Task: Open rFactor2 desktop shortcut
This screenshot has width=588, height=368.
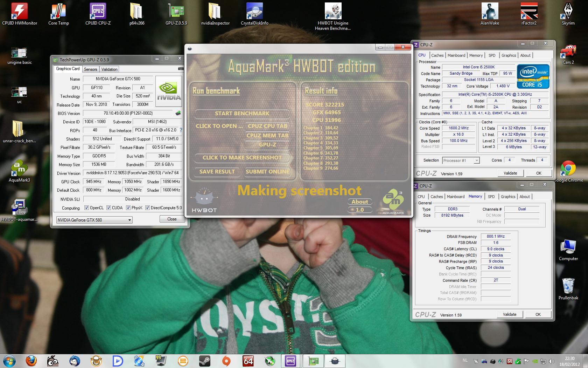Action: [x=529, y=14]
